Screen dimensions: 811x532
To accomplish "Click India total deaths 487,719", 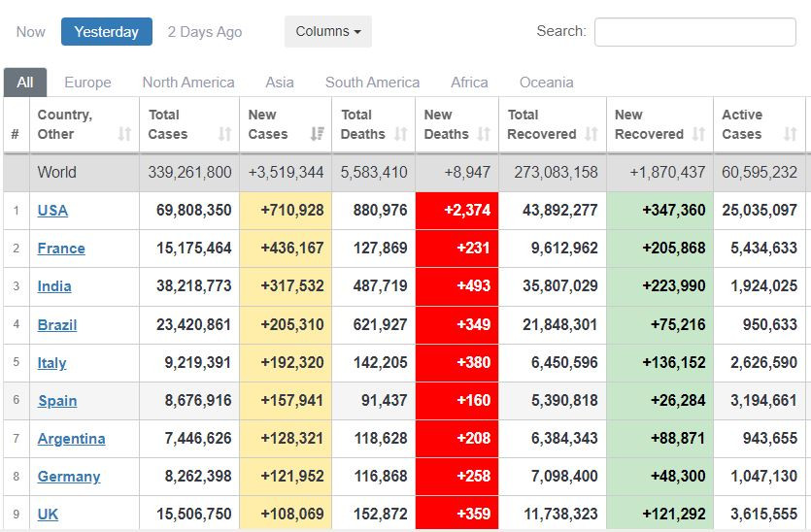I will (x=380, y=286).
